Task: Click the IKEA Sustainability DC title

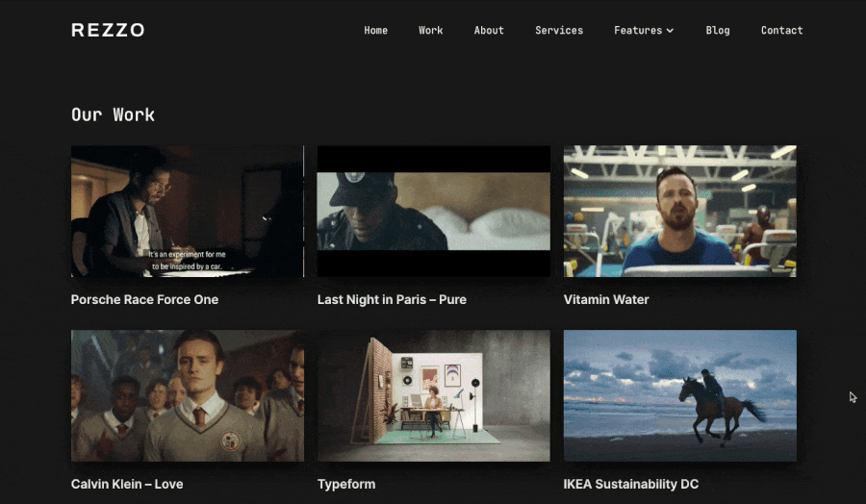Action: [631, 484]
